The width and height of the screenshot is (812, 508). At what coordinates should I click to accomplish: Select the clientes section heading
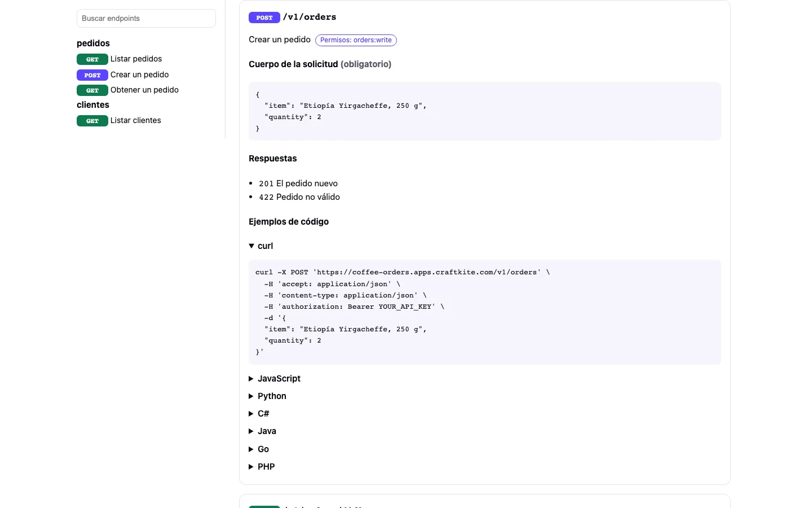(x=93, y=105)
